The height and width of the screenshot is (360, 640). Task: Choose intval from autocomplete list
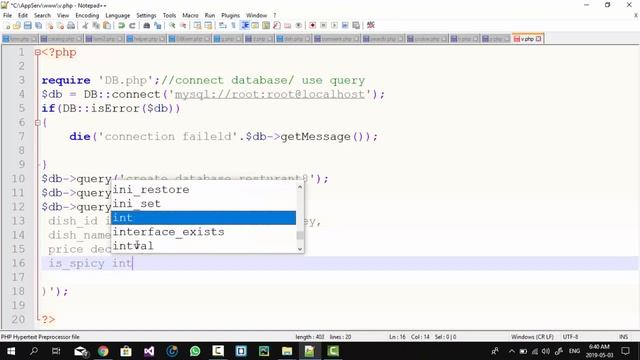(x=203, y=246)
